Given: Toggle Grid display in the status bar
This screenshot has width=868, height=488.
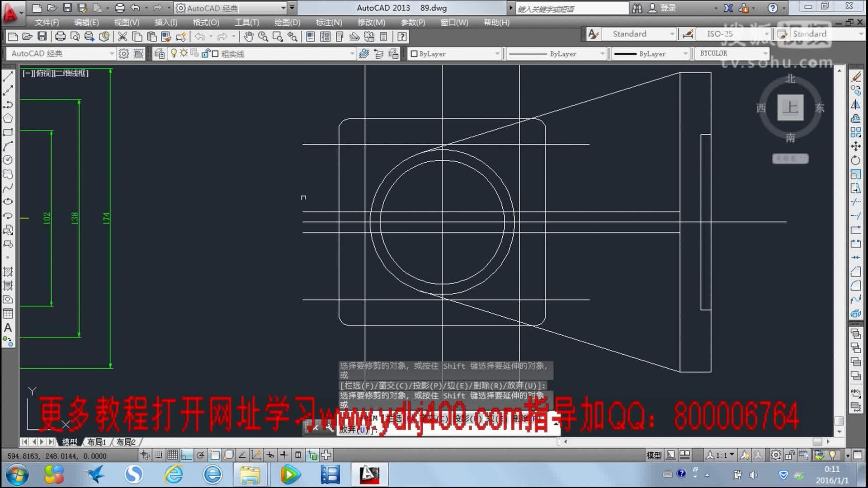Looking at the screenshot, I should pos(171,455).
